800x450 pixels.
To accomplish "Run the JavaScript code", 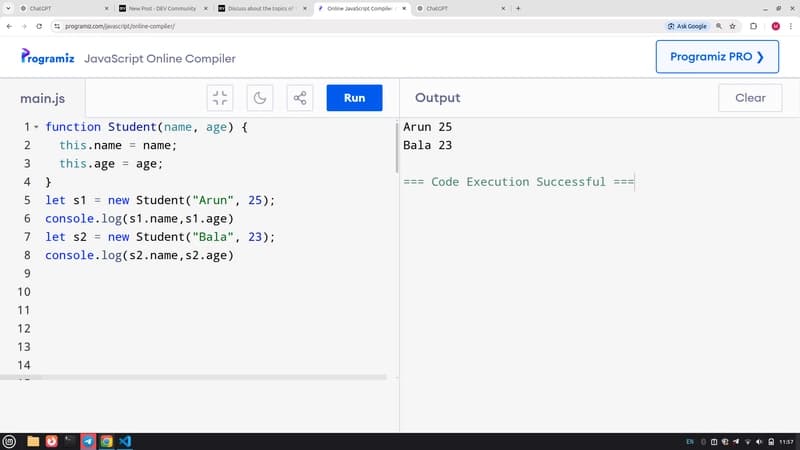I will click(354, 97).
